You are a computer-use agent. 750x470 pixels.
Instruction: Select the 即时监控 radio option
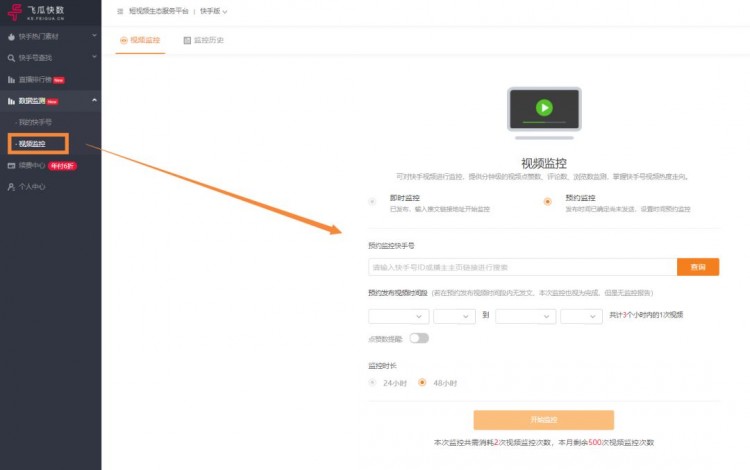click(372, 202)
